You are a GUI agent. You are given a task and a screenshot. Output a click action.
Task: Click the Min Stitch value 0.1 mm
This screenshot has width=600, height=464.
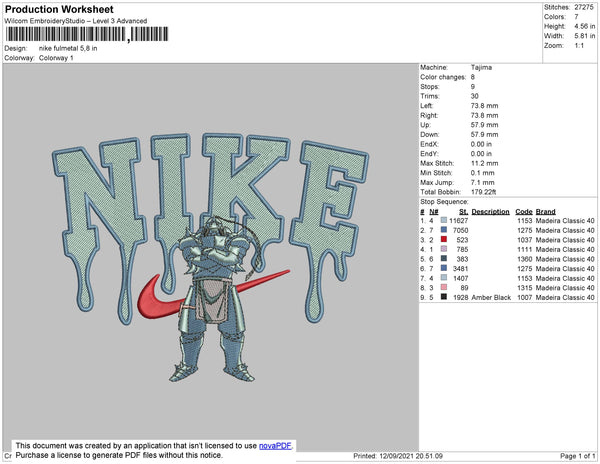pyautogui.click(x=483, y=173)
